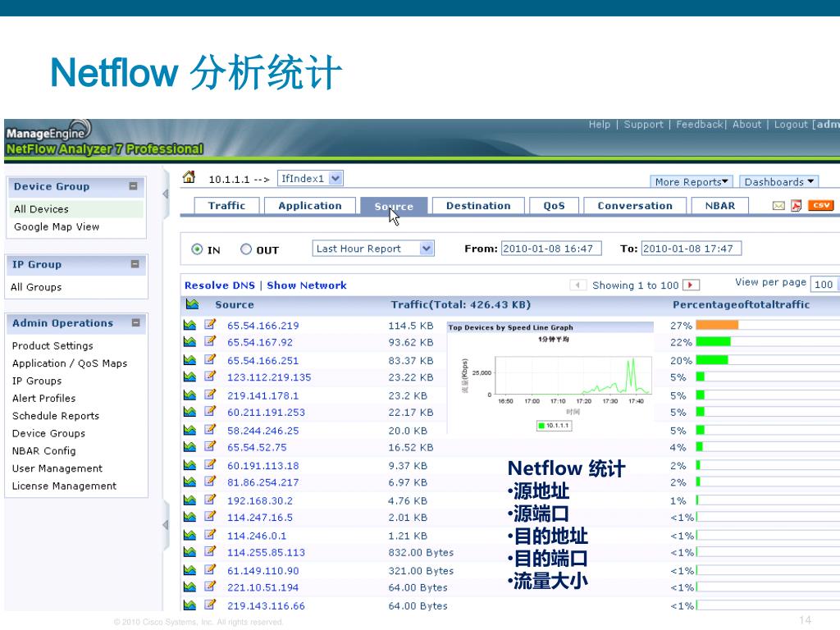Open traffic graph for 65.54.166.219

coord(189,325)
